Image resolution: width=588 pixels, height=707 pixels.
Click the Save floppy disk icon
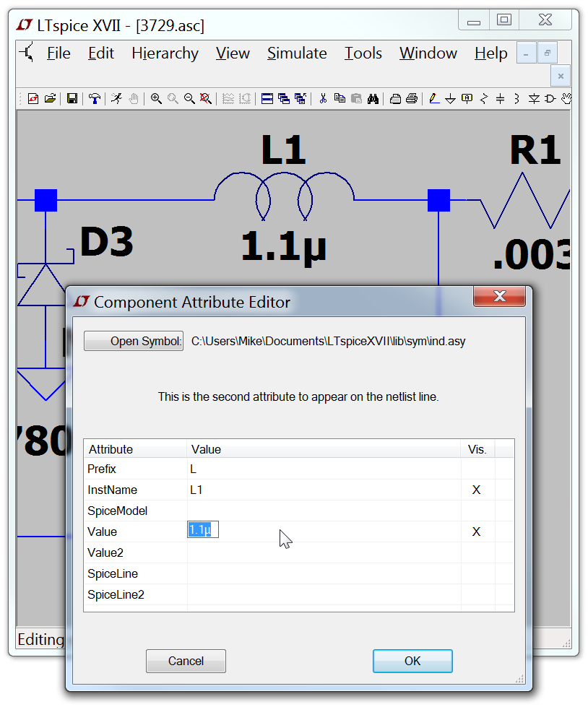[x=72, y=99]
